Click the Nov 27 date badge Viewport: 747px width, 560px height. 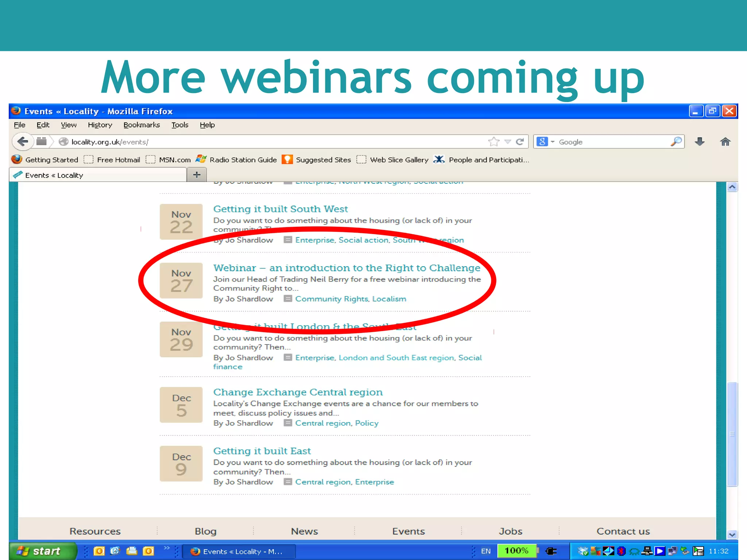[181, 280]
